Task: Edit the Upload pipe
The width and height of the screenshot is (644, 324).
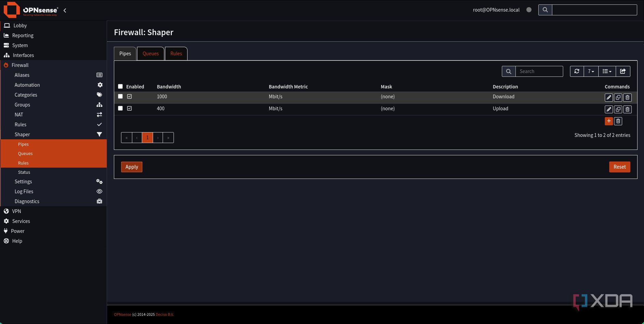Action: point(609,109)
